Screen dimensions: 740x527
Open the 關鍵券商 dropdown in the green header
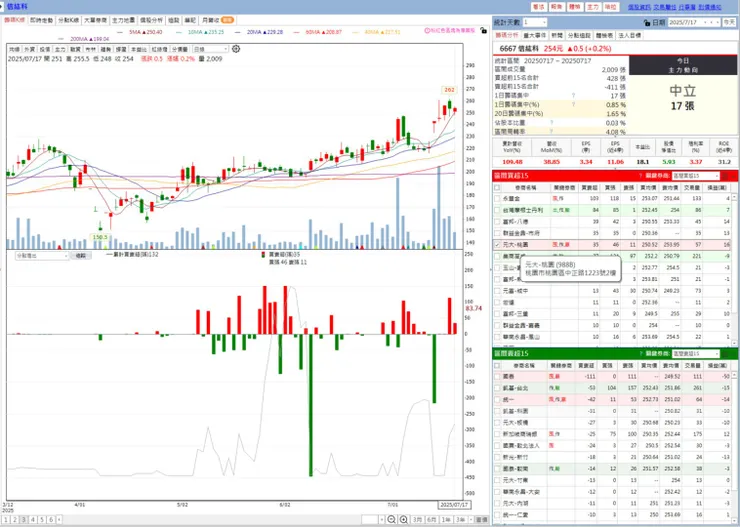pos(695,353)
